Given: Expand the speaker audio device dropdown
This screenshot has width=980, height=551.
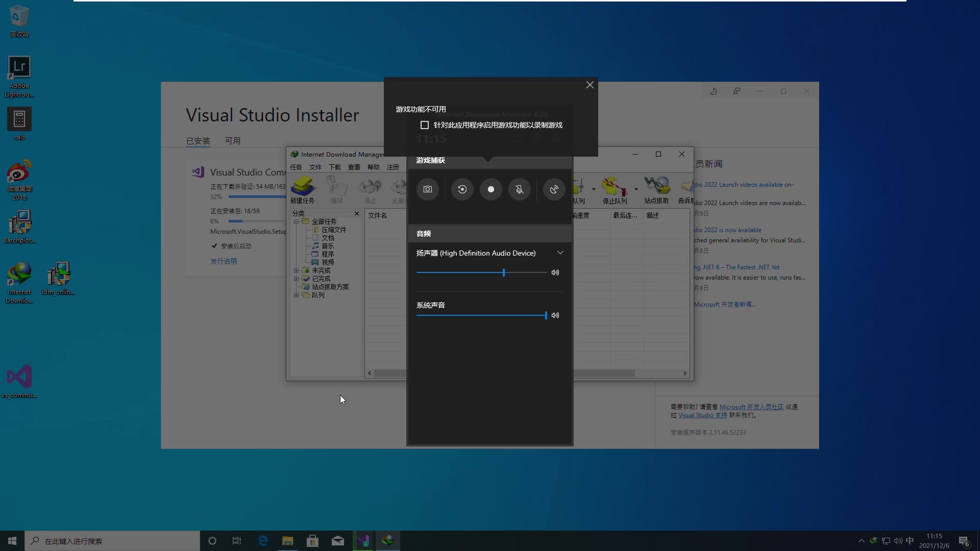Looking at the screenshot, I should 560,253.
